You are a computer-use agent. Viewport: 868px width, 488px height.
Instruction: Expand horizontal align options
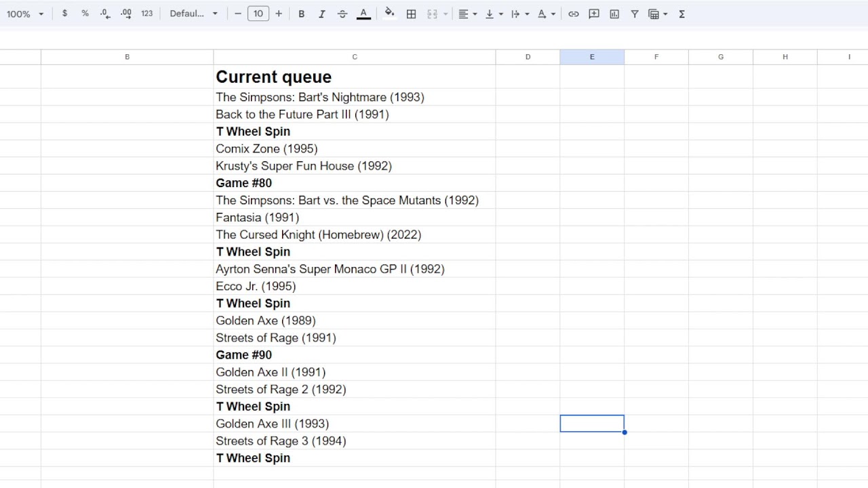pyautogui.click(x=468, y=14)
